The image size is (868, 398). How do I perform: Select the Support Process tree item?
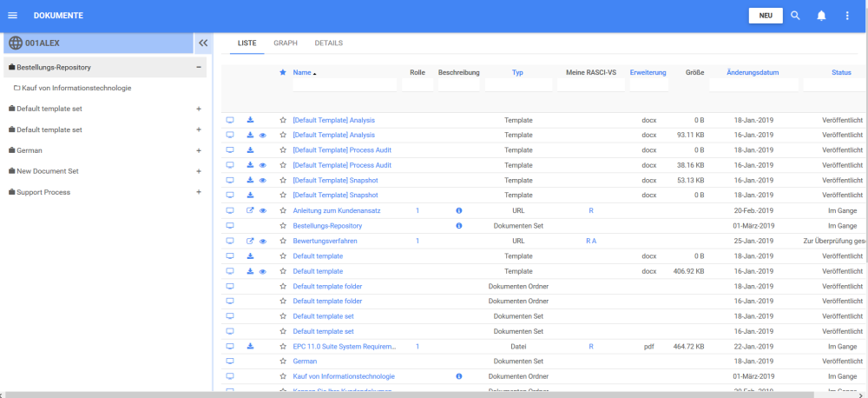tap(43, 192)
